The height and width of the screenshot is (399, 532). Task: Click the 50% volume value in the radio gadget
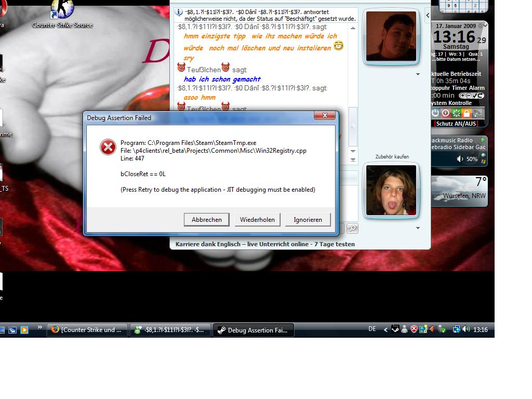click(x=472, y=159)
